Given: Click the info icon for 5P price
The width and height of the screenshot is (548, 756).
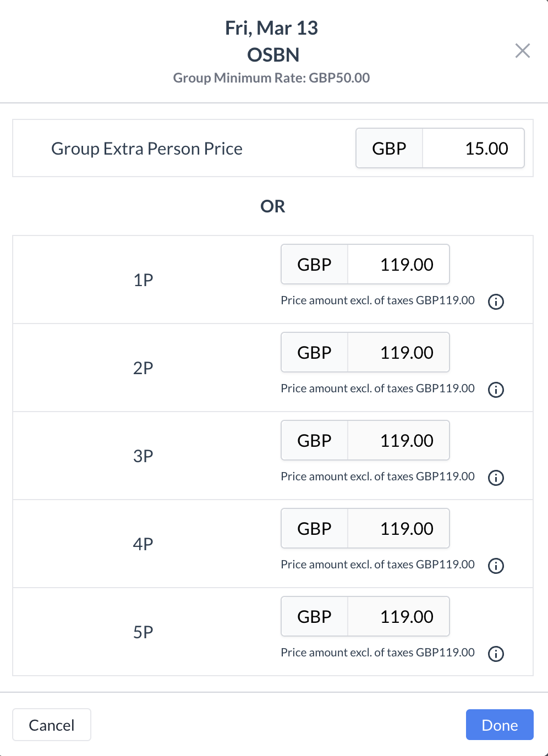Looking at the screenshot, I should tap(496, 654).
